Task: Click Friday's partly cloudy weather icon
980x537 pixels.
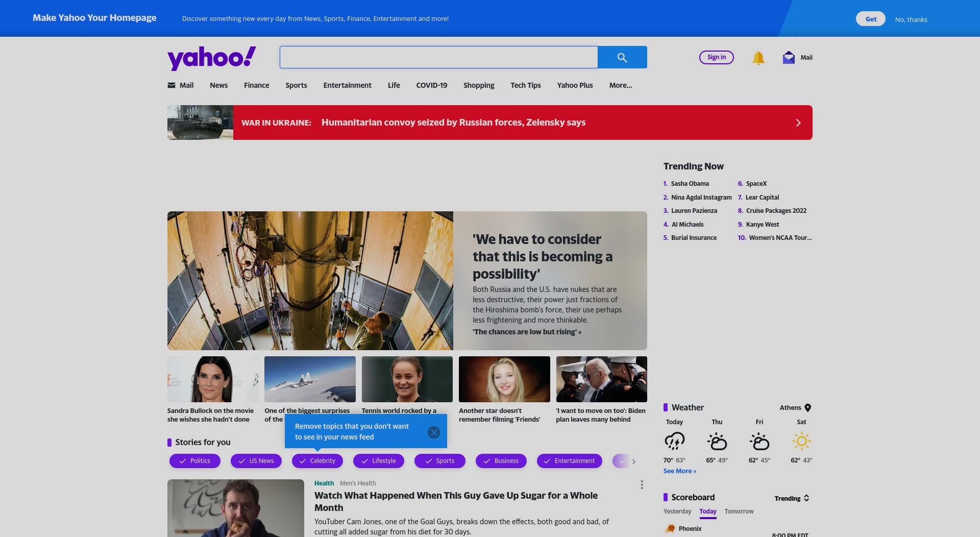Action: click(x=759, y=441)
